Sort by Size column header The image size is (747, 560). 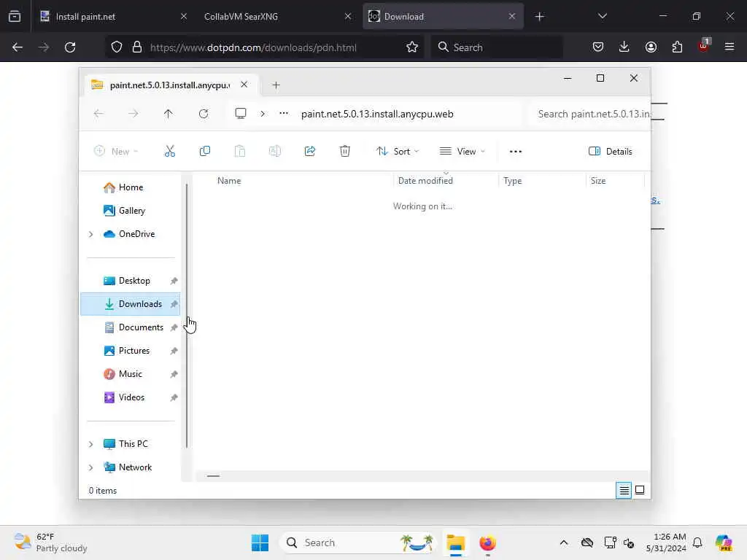[598, 181]
